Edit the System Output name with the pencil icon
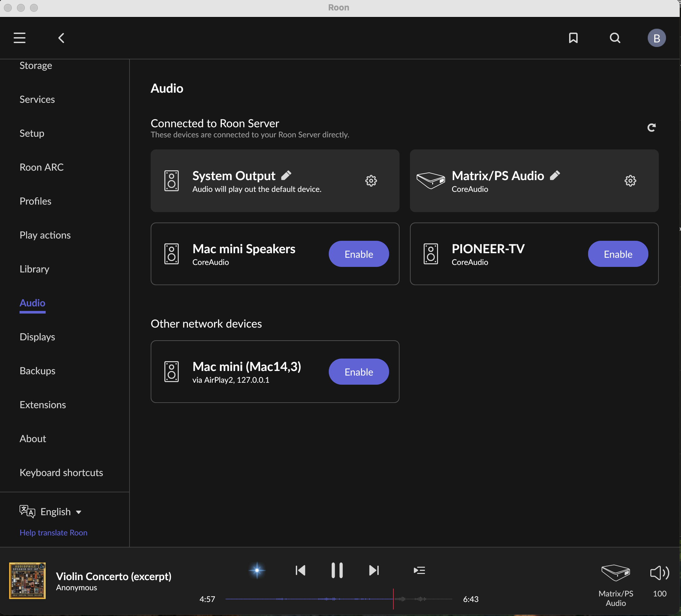Screen dimensions: 681x616 click(x=286, y=176)
